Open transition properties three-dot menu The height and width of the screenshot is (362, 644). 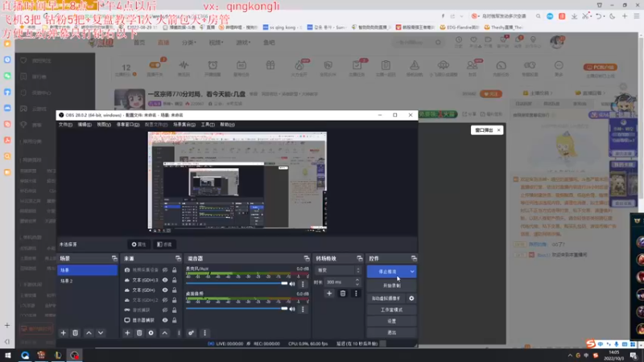click(x=356, y=294)
